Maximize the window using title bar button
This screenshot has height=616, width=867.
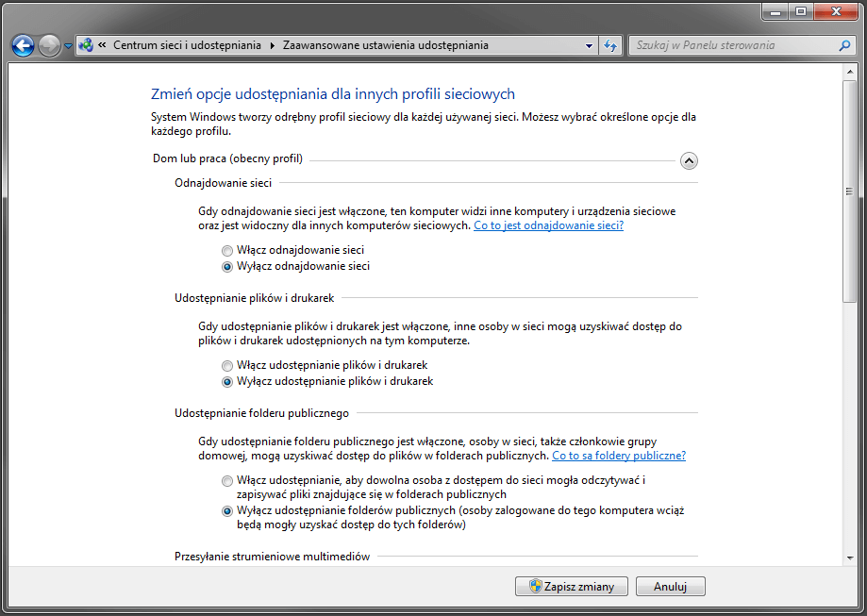coord(801,11)
